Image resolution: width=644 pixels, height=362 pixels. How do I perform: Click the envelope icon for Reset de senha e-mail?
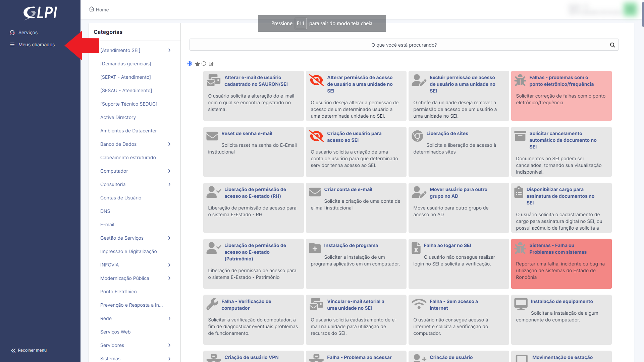(212, 136)
